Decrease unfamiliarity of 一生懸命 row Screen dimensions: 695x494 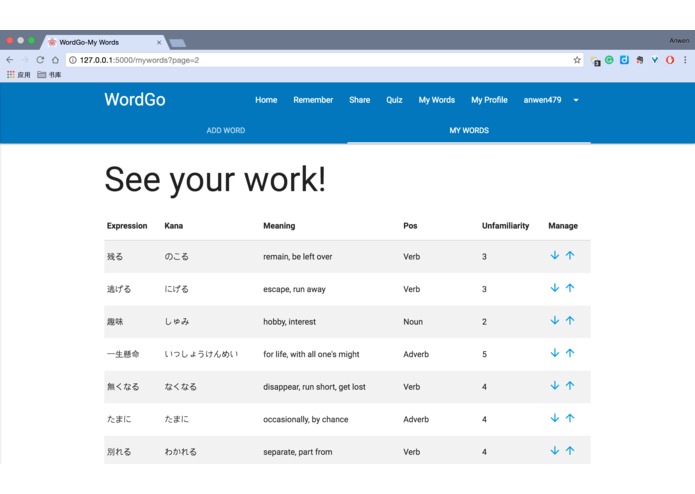coord(554,353)
